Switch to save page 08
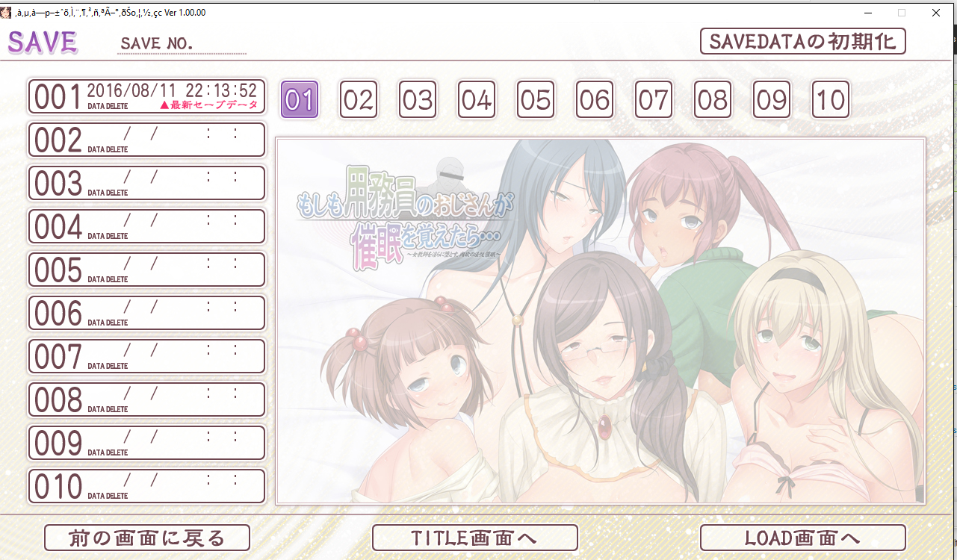 coord(713,99)
